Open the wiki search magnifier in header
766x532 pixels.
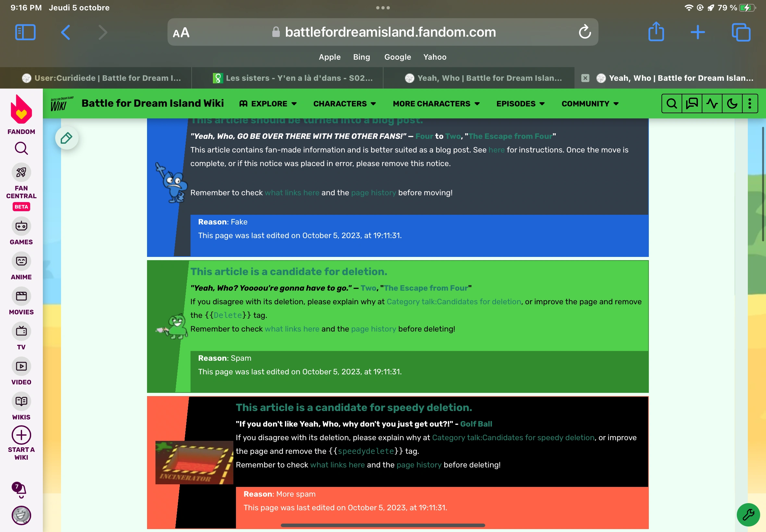click(672, 104)
